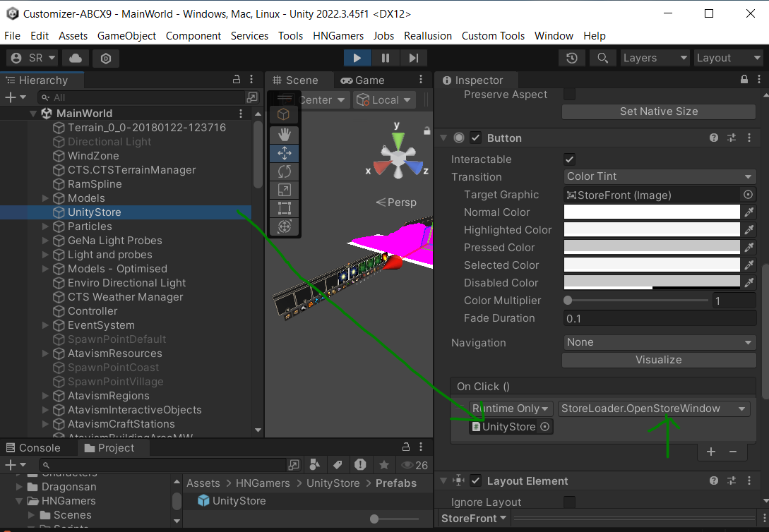The height and width of the screenshot is (532, 769).
Task: Select the Hand view tool
Action: point(285,134)
